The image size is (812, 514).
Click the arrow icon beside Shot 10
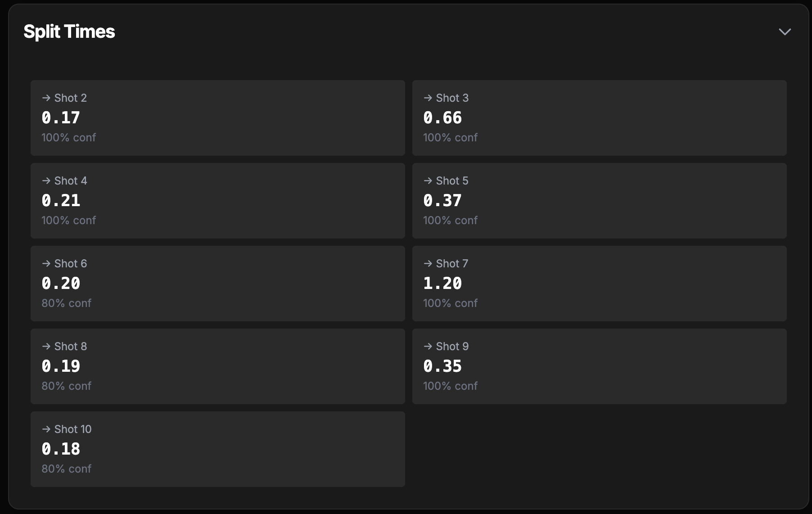[46, 429]
